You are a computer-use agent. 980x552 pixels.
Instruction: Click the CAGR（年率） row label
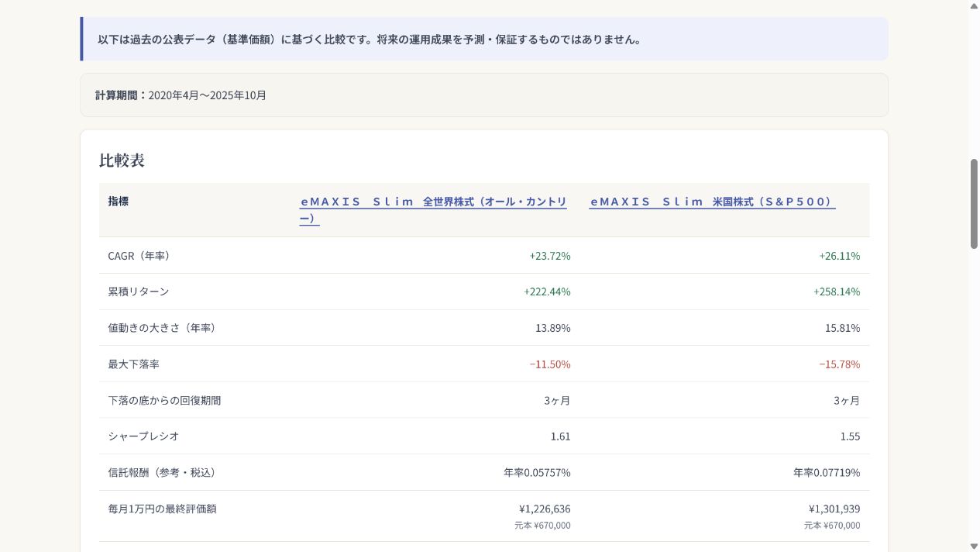[x=139, y=256]
